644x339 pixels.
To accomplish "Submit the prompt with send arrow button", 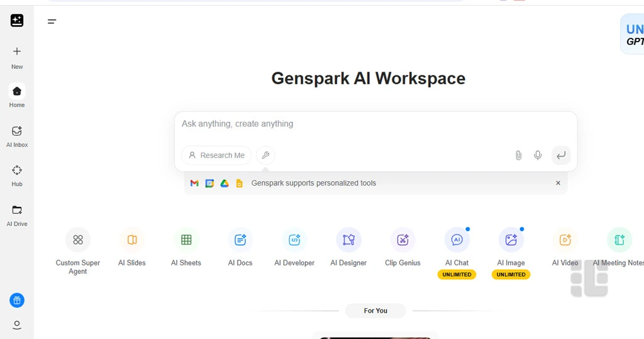I will pyautogui.click(x=561, y=155).
